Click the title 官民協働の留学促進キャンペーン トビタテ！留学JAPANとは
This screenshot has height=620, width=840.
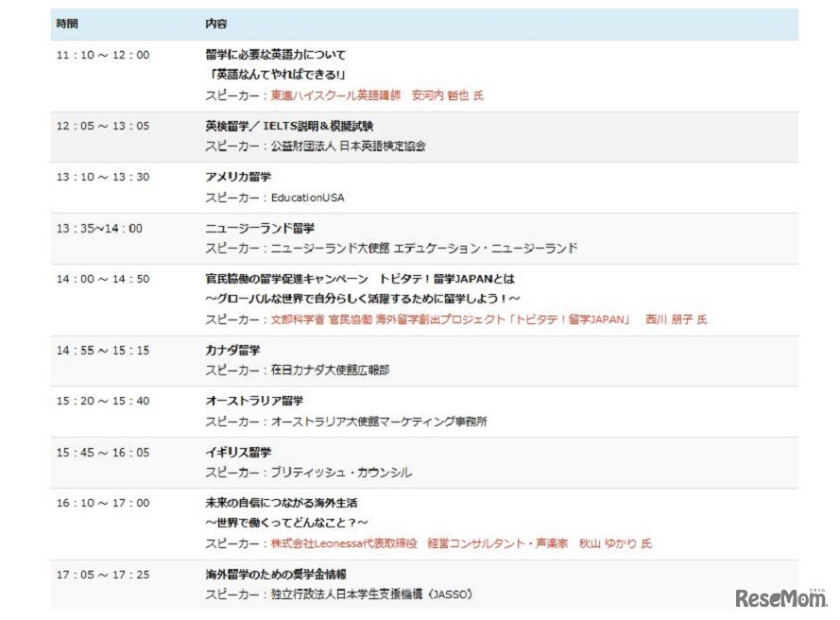click(x=359, y=279)
